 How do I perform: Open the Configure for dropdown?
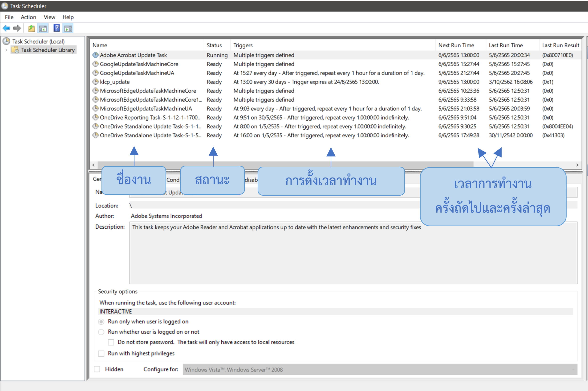click(x=573, y=370)
